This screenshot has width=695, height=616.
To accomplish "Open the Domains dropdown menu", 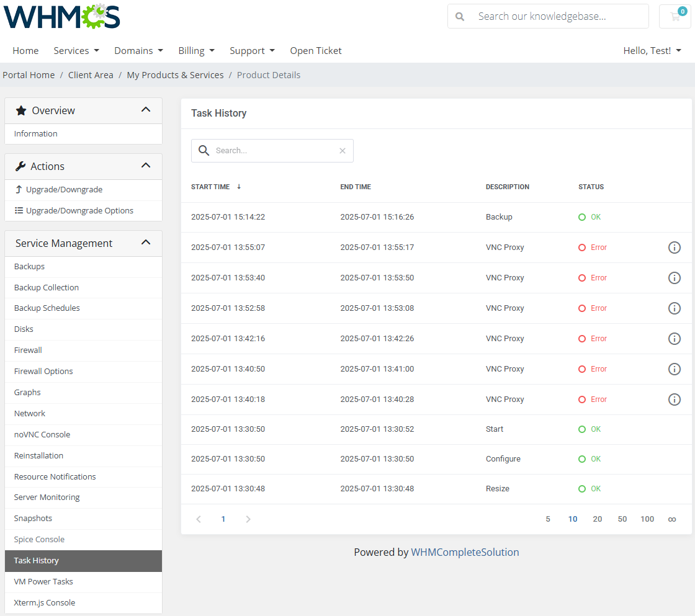I will (139, 50).
